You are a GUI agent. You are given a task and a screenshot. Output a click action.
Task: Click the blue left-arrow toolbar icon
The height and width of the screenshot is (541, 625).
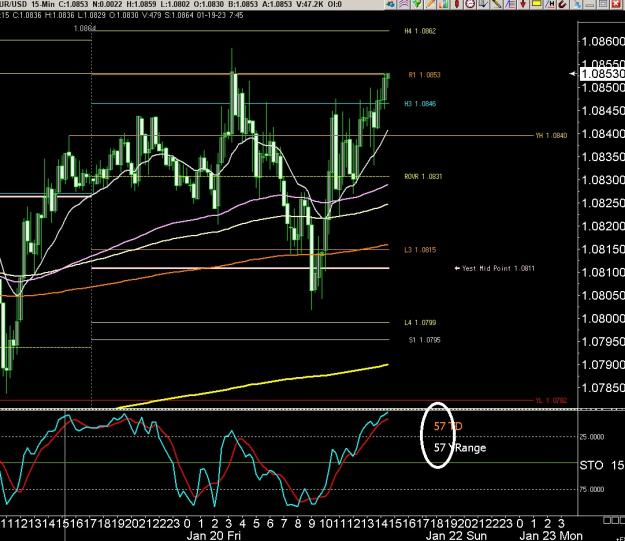click(x=390, y=4)
